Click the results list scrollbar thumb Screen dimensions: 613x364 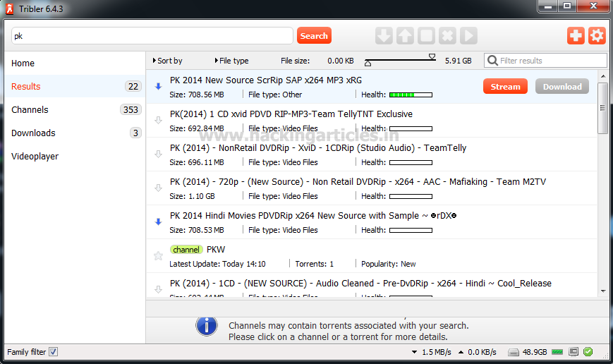[x=603, y=108]
